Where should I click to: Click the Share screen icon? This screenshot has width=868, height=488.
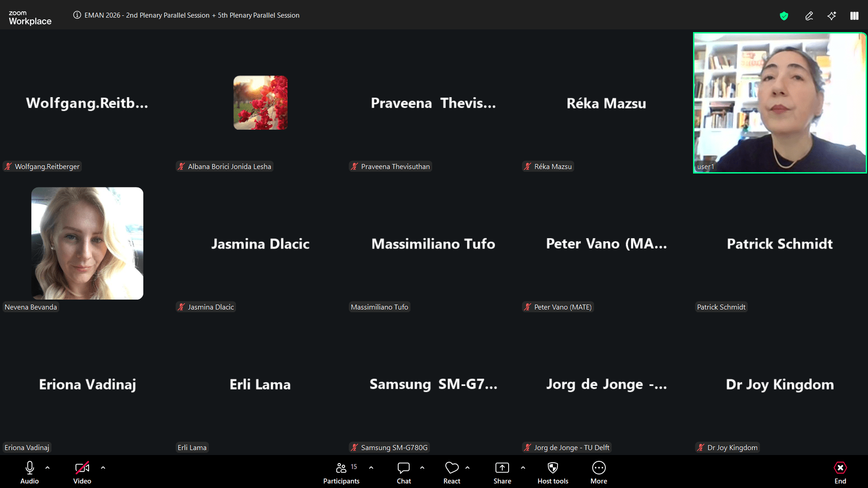pos(502,472)
